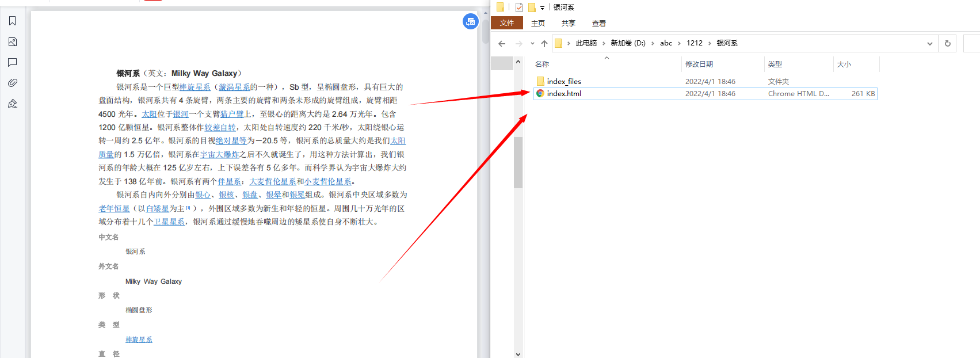Open the 文件 menu tab
The width and height of the screenshot is (980, 358).
pos(507,23)
